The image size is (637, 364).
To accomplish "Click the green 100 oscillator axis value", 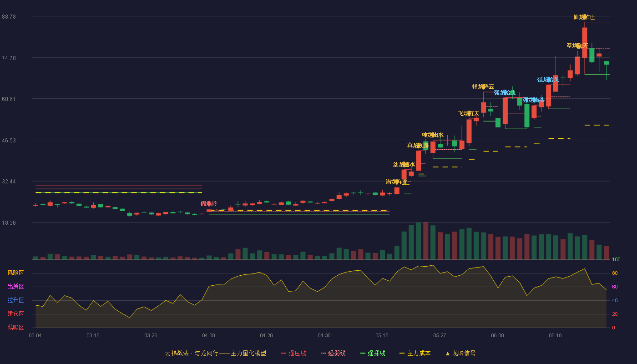I will 616,260.
